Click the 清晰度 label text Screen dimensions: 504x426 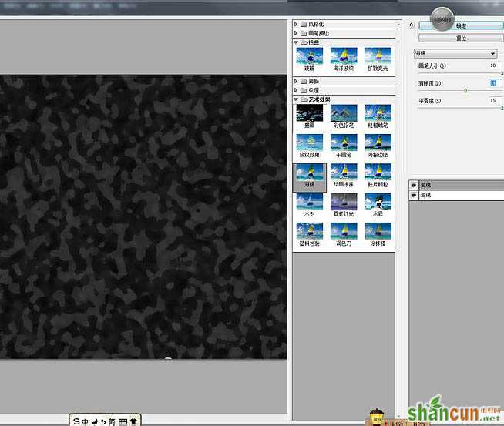pos(429,83)
